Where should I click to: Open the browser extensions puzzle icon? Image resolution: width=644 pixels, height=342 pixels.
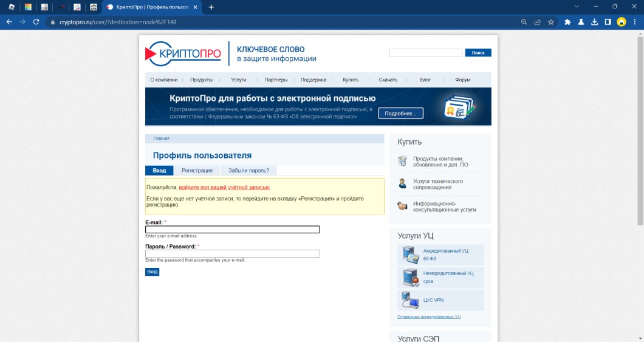coord(567,22)
